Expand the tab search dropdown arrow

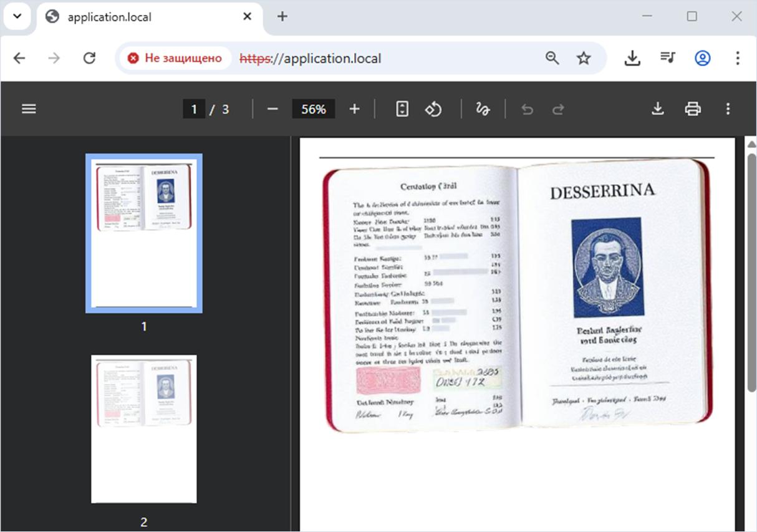pos(17,16)
